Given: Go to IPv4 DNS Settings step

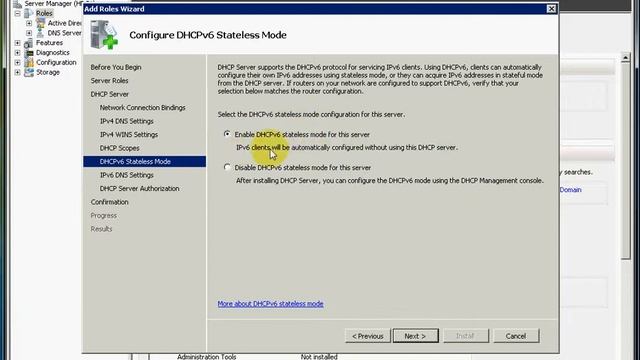Looking at the screenshot, I should point(127,121).
